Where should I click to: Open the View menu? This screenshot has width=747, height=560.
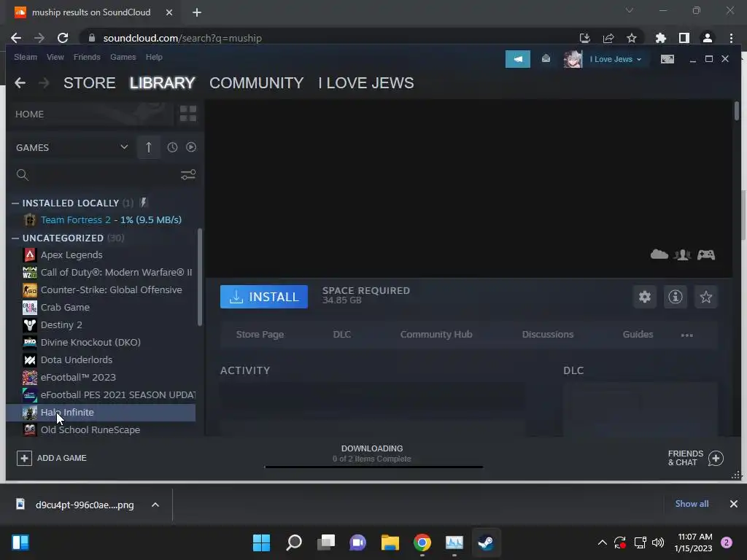pos(55,57)
